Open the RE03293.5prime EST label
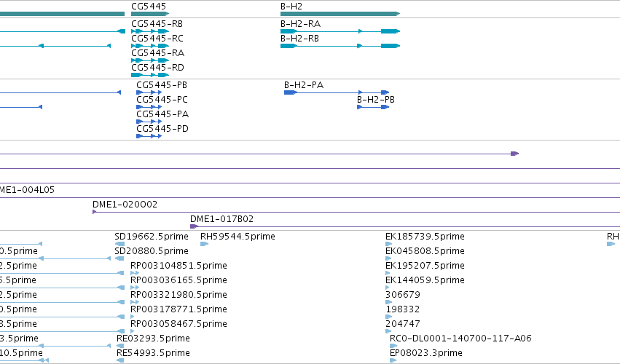The height and width of the screenshot is (364, 620). (x=153, y=339)
